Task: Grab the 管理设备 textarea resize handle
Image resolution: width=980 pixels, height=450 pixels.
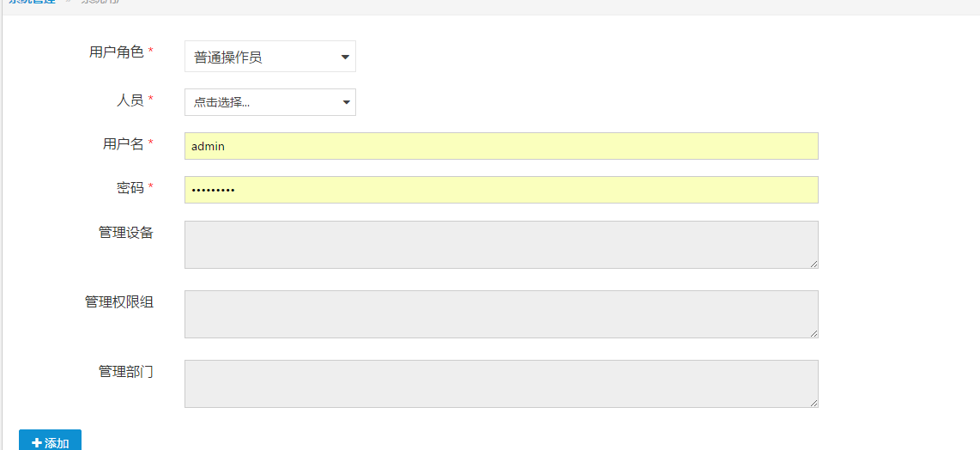Action: click(x=814, y=265)
